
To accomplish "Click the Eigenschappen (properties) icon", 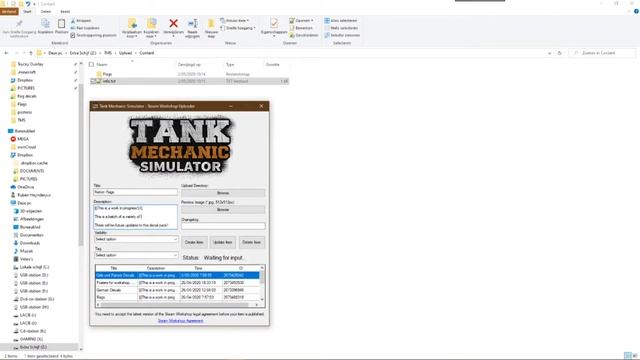I will point(274,23).
